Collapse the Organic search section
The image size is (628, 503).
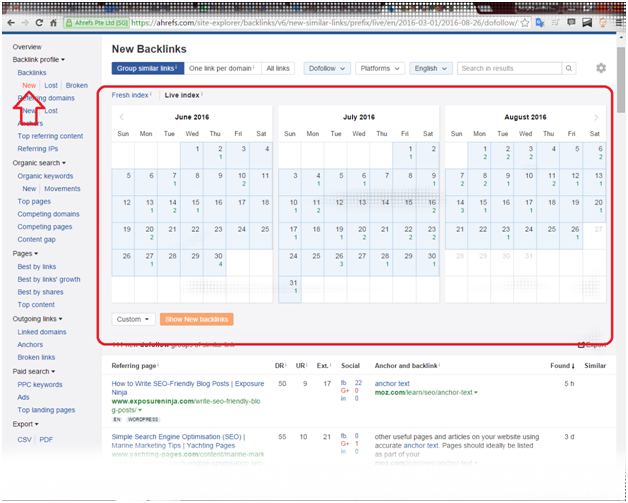39,163
